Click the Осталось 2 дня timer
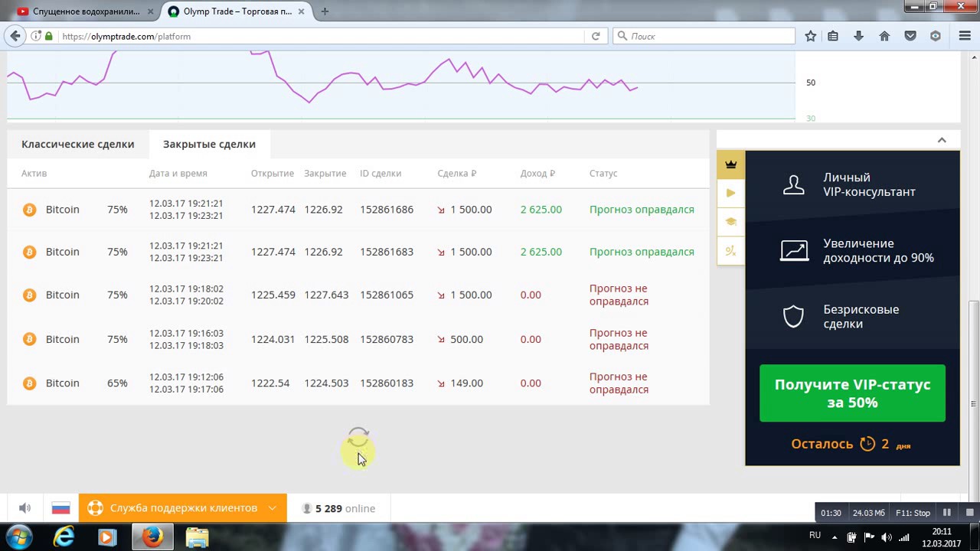Image resolution: width=980 pixels, height=551 pixels. click(851, 444)
